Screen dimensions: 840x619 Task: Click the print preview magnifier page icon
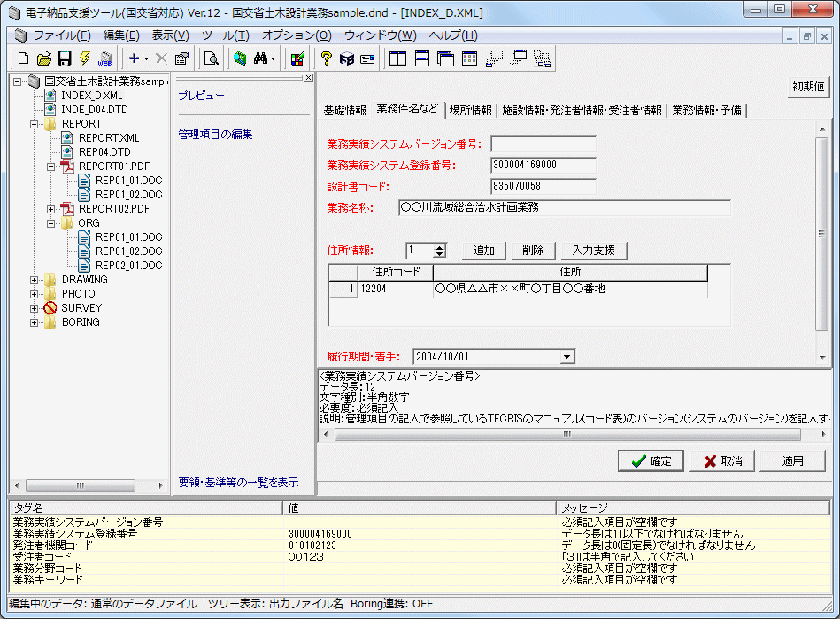[212, 58]
